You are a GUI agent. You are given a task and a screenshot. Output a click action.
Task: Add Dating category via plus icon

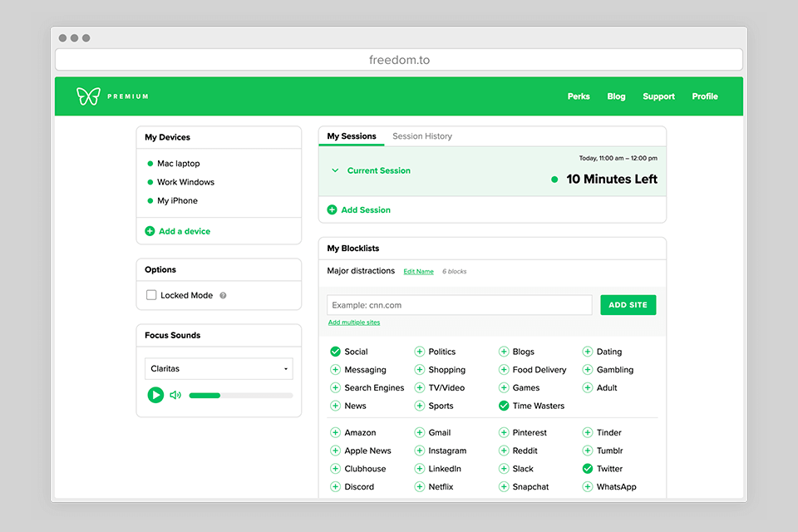588,352
